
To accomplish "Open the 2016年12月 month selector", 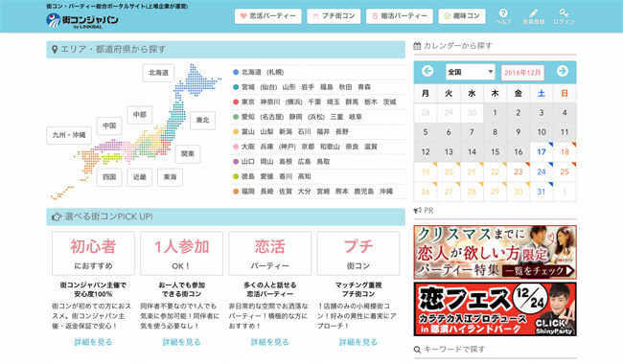I will [522, 73].
